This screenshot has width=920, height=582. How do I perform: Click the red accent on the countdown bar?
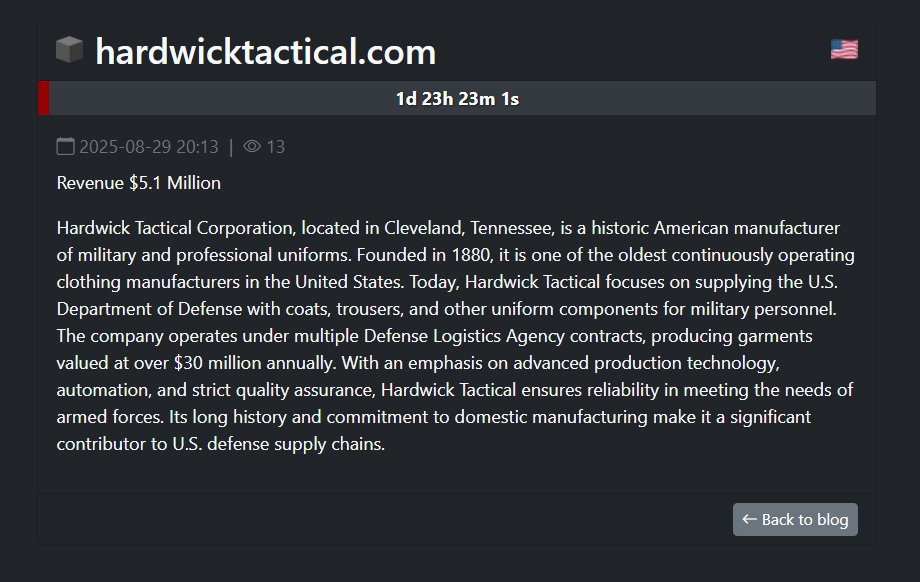[x=42, y=98]
